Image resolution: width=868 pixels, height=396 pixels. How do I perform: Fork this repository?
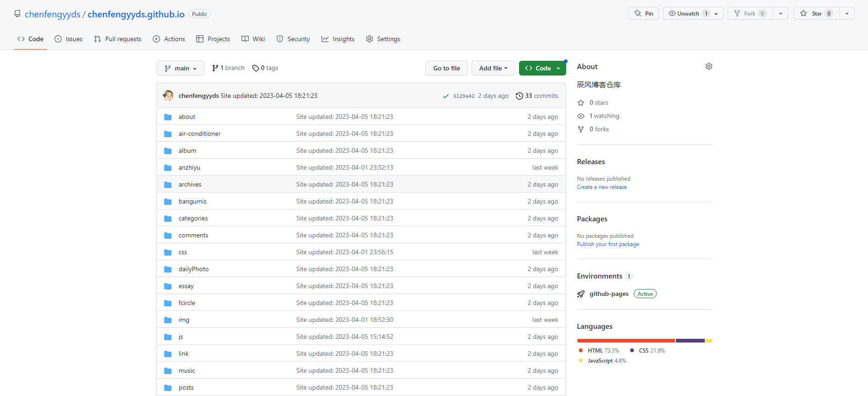pos(750,14)
